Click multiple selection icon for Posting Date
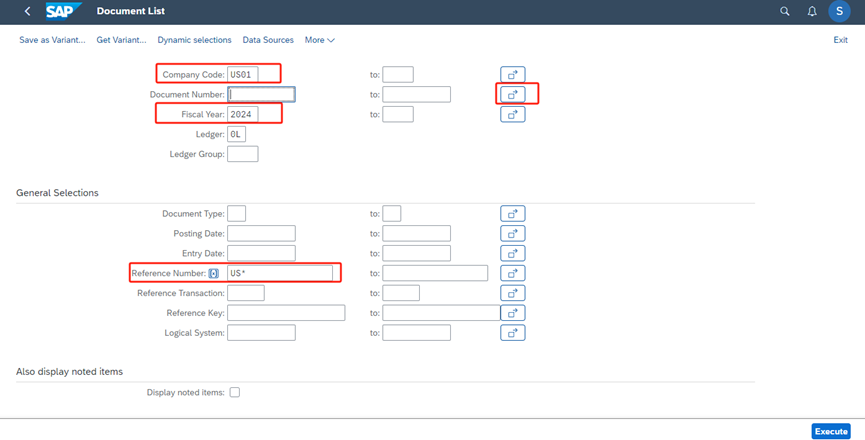865x440 pixels. tap(512, 233)
